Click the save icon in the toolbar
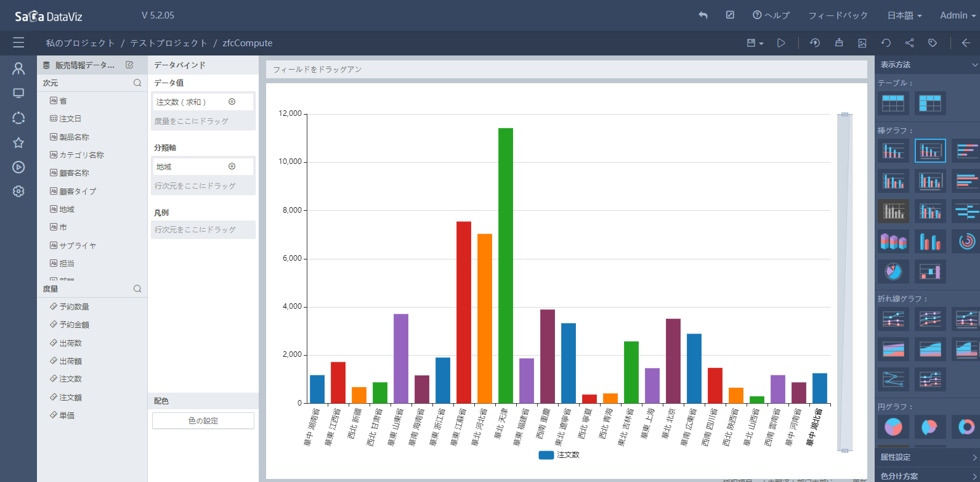Image resolution: width=980 pixels, height=482 pixels. 751,43
